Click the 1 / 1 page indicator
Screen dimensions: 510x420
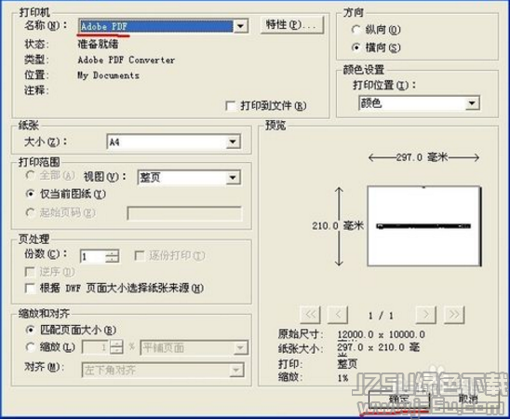click(381, 315)
